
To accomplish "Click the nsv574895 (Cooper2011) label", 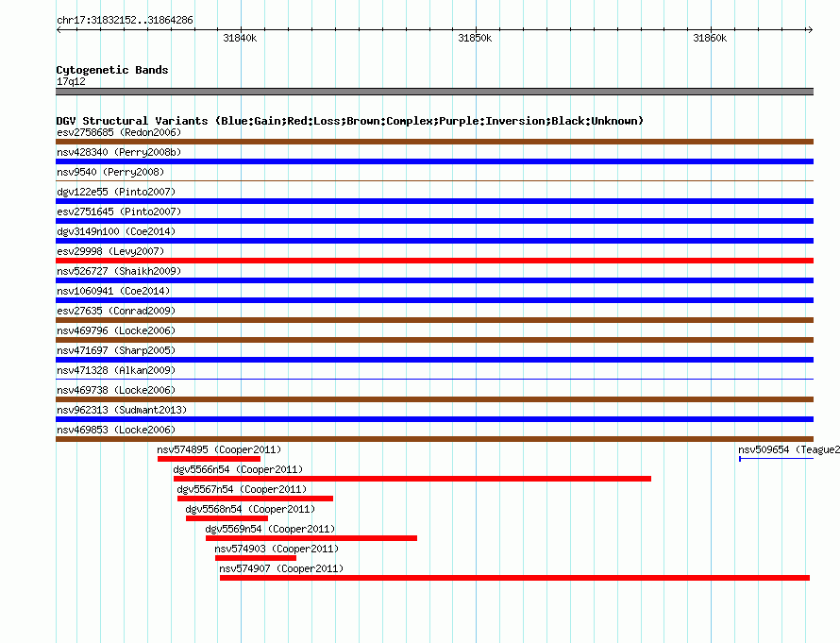I will pyautogui.click(x=219, y=449).
